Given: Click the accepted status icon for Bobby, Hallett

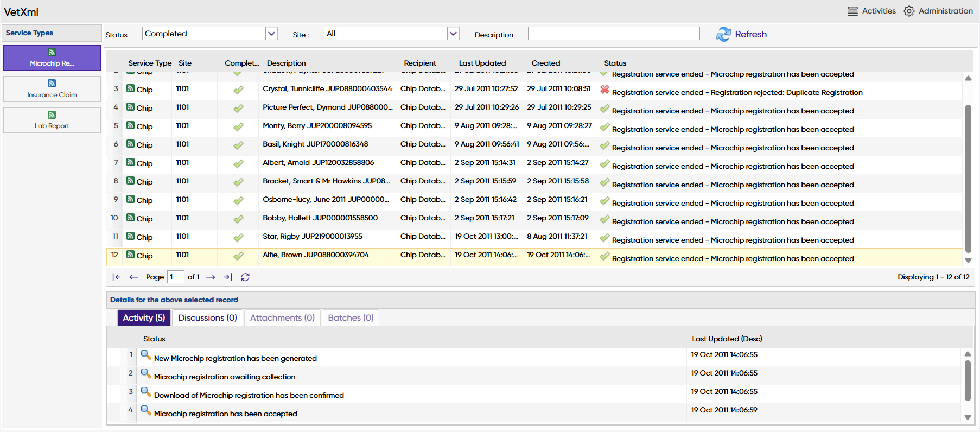Looking at the screenshot, I should click(604, 219).
